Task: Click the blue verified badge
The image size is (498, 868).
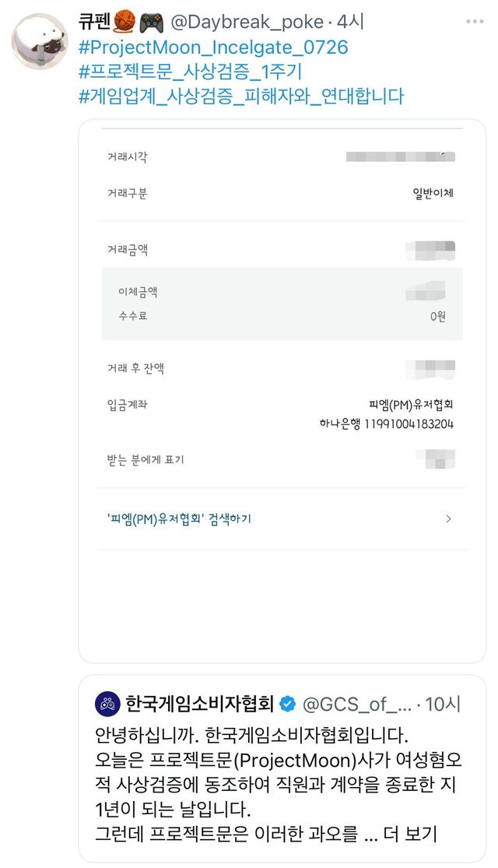Action: click(x=288, y=705)
